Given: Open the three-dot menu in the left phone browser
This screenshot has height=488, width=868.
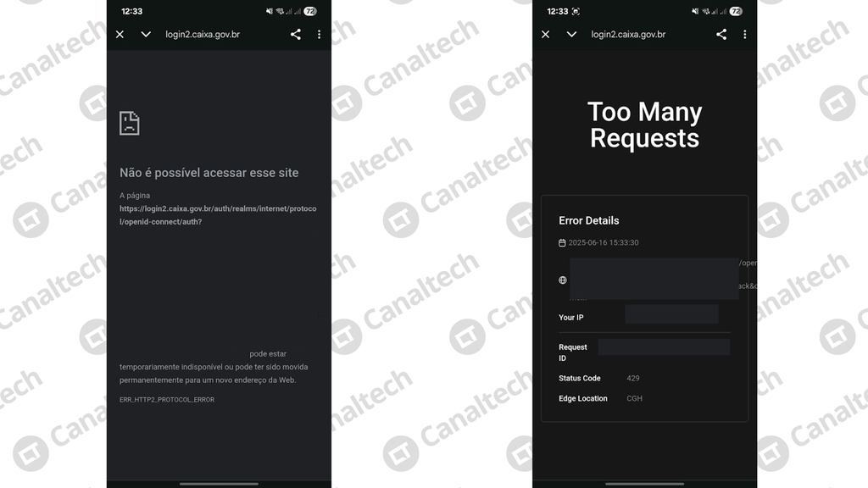Looking at the screenshot, I should (319, 34).
